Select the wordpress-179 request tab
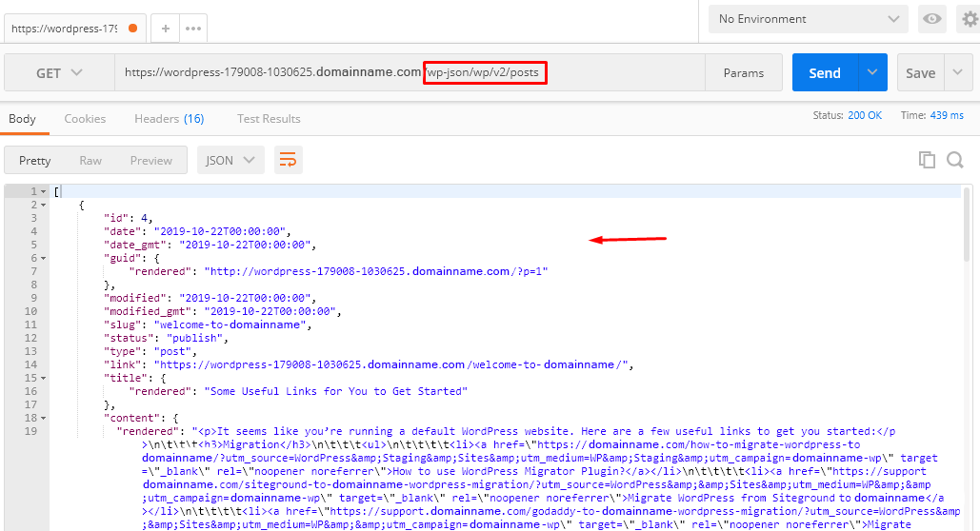 coord(75,29)
